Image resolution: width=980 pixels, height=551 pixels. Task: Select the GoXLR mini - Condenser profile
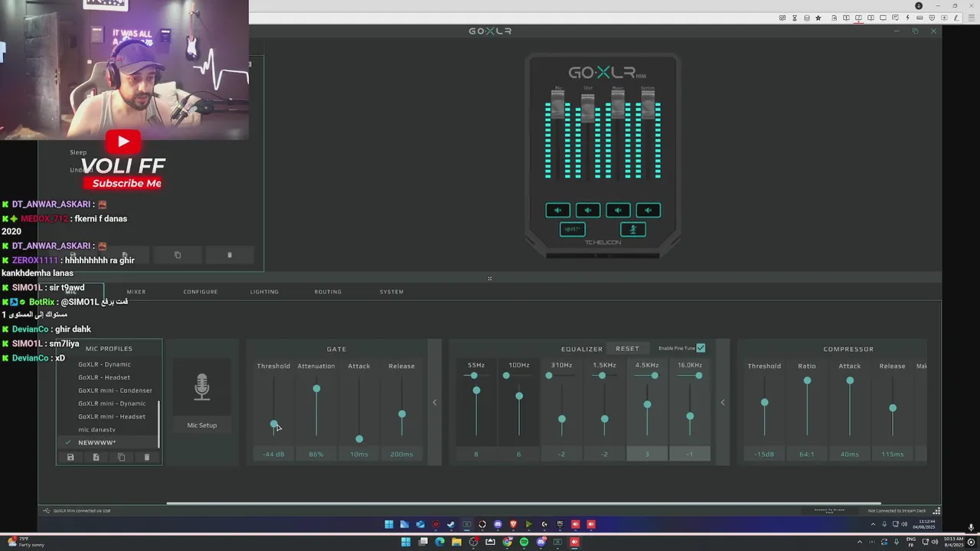point(115,390)
